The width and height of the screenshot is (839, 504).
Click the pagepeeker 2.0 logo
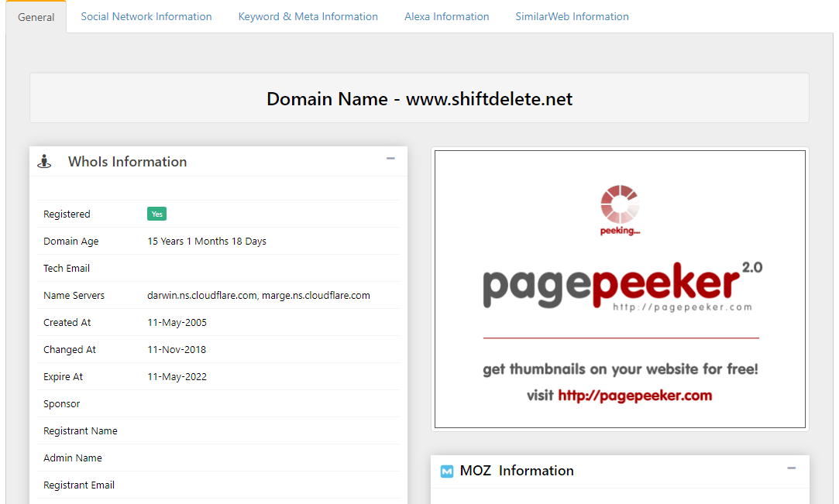tap(621, 286)
